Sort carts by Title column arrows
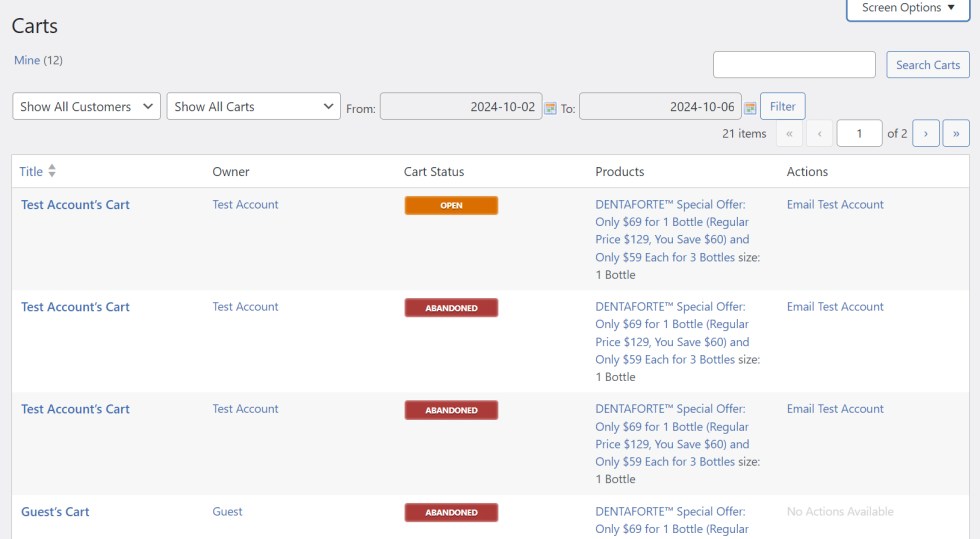 click(x=52, y=172)
